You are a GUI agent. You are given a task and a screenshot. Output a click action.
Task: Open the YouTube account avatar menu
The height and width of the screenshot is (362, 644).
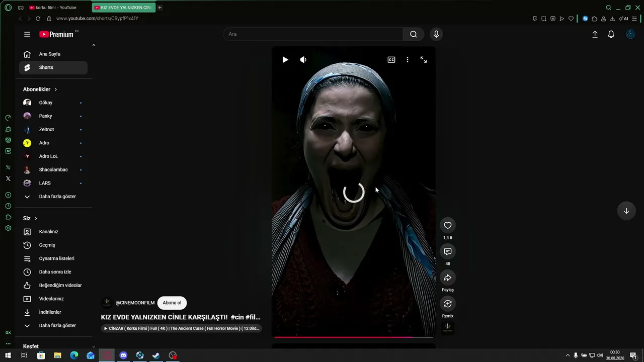click(x=630, y=34)
